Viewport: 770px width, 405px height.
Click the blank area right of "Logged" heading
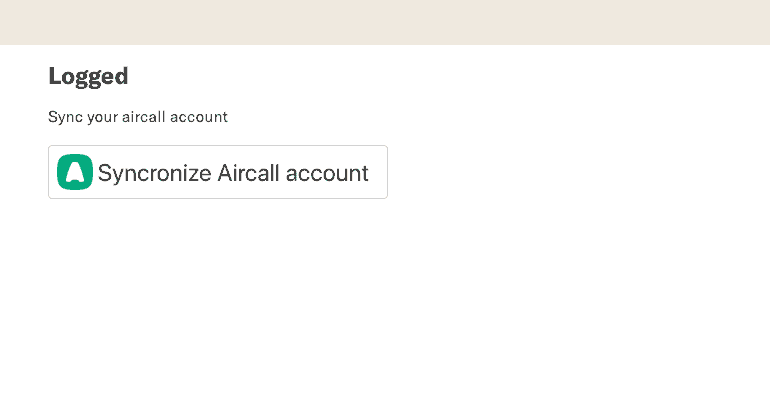coord(400,76)
